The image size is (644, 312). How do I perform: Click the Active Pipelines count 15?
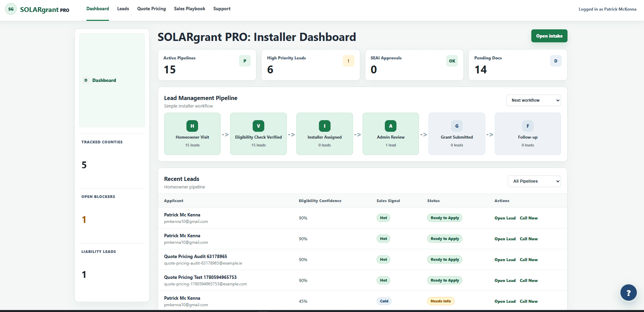click(170, 70)
